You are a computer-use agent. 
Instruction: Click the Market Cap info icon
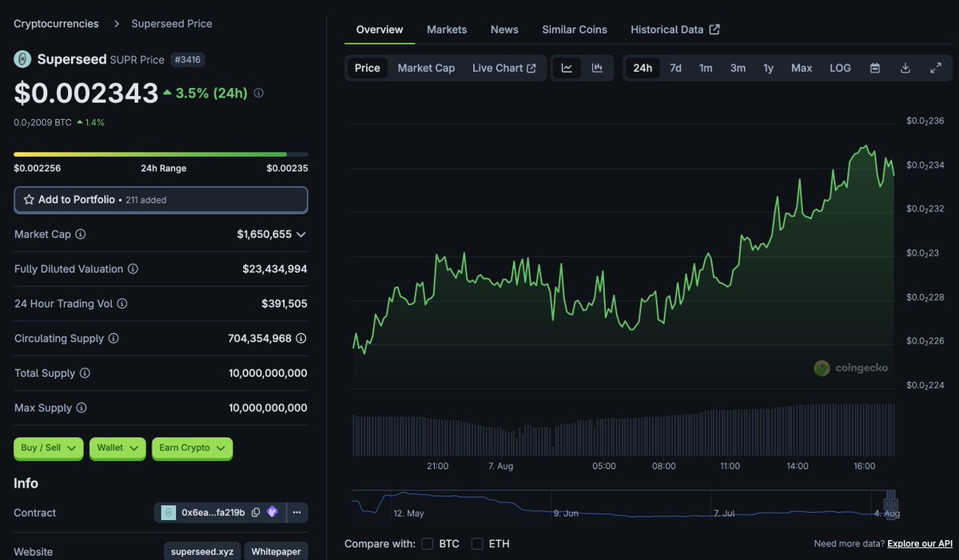pos(81,234)
